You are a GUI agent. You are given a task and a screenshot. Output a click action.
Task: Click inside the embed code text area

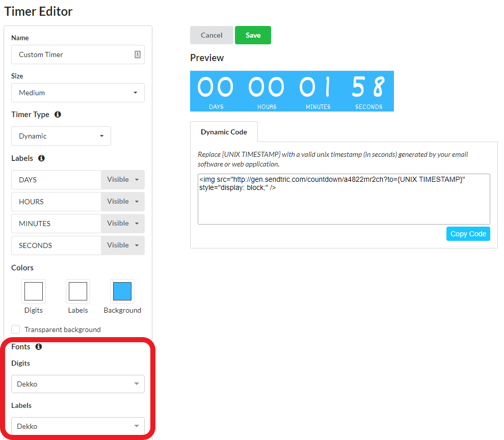(343, 204)
